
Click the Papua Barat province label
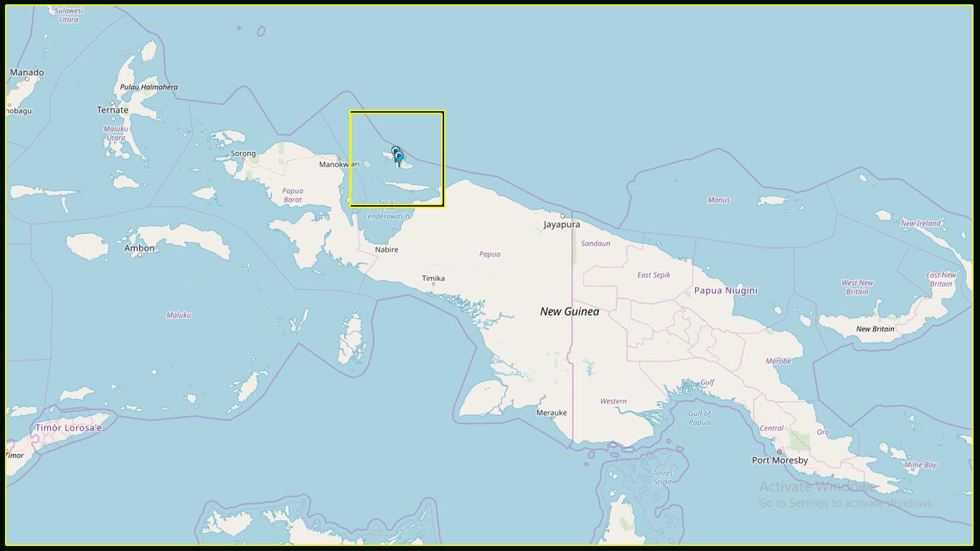click(x=294, y=194)
